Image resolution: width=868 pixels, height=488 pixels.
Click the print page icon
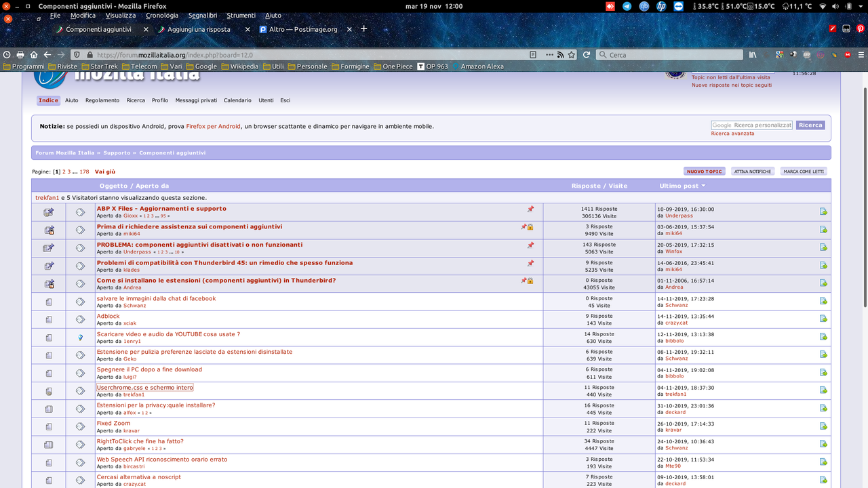[x=20, y=54]
